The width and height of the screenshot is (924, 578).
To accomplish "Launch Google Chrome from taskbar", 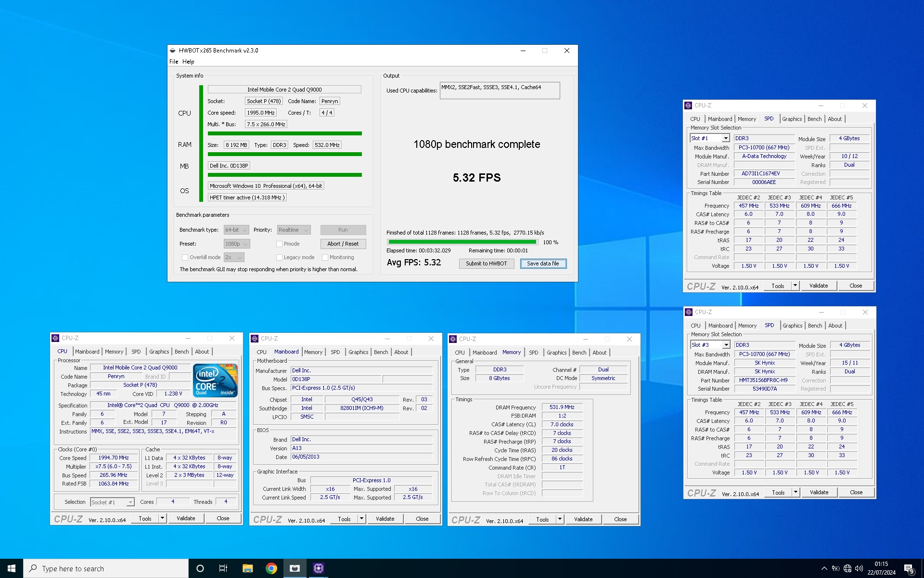I will click(x=271, y=568).
